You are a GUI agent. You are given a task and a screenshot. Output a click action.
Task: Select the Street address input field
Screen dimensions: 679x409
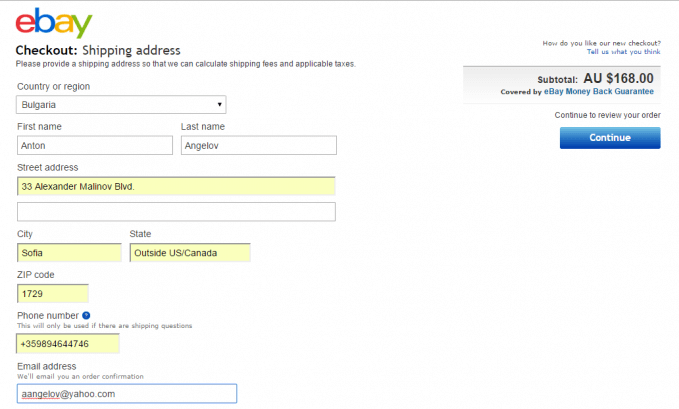pyautogui.click(x=176, y=186)
